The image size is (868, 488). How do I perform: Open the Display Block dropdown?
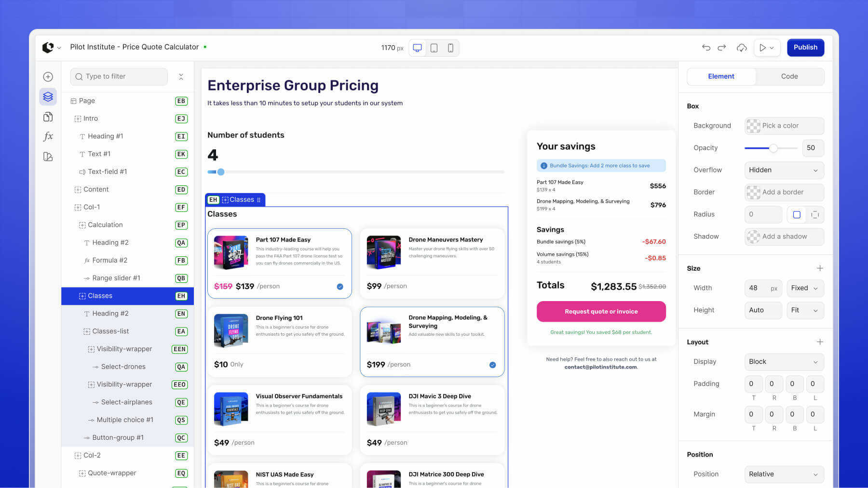pos(784,362)
